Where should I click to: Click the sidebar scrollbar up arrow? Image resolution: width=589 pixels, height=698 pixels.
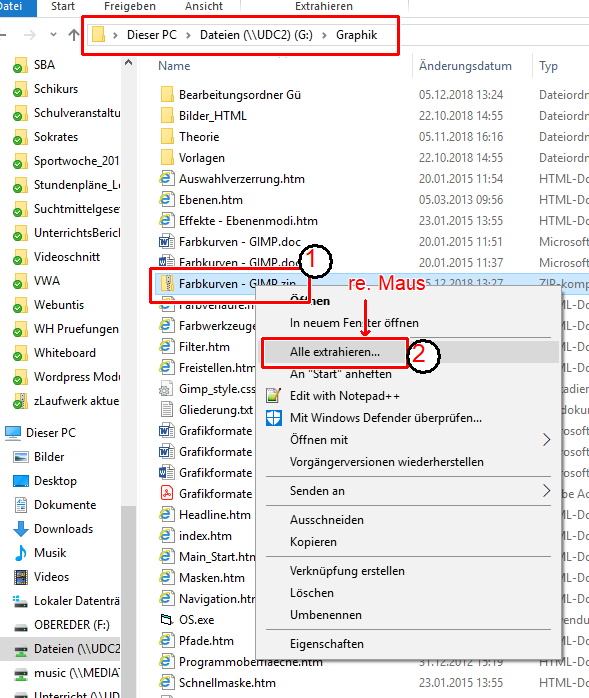[128, 63]
